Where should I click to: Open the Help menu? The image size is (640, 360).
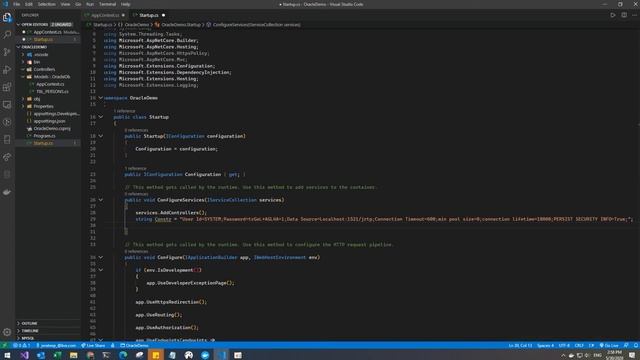click(x=125, y=4)
